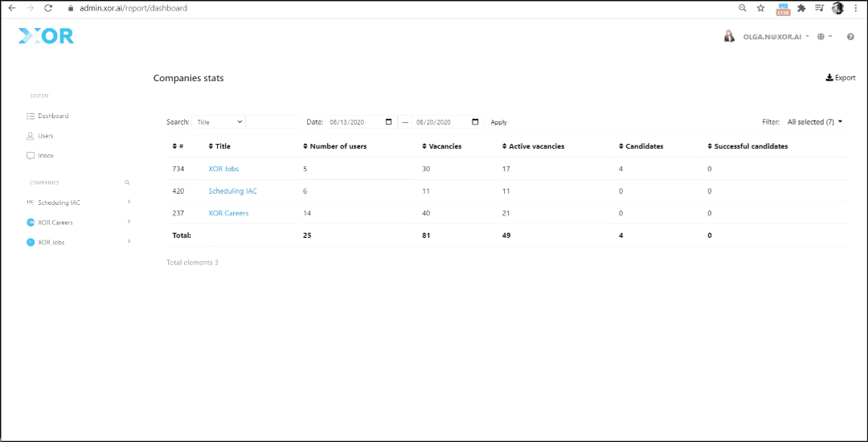Click vacancies value 40 for XOR Careers

tap(426, 213)
